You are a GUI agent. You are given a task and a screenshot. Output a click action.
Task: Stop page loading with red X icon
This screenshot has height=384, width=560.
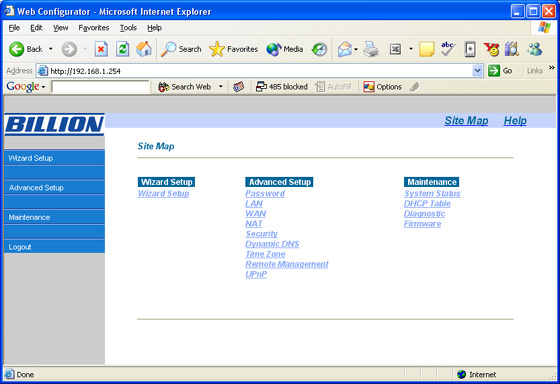(101, 49)
